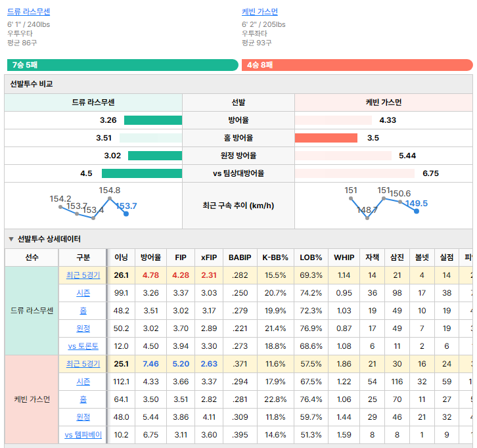Click the BABIP column header
Image resolution: width=477 pixels, height=448 pixels.
click(240, 258)
